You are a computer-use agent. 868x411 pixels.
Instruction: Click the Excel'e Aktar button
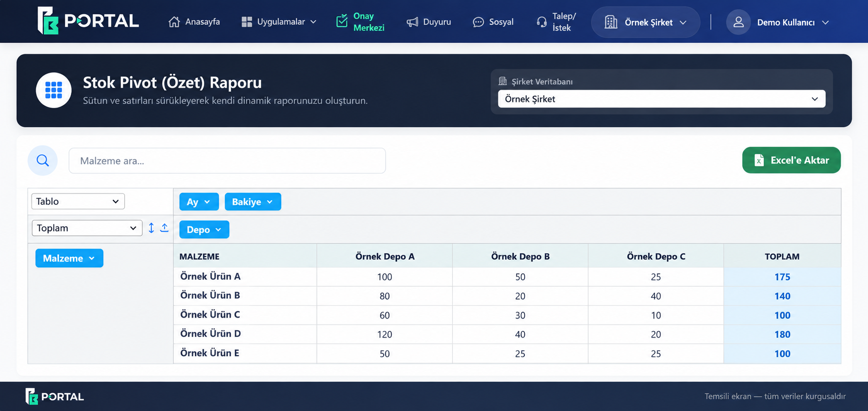(791, 160)
